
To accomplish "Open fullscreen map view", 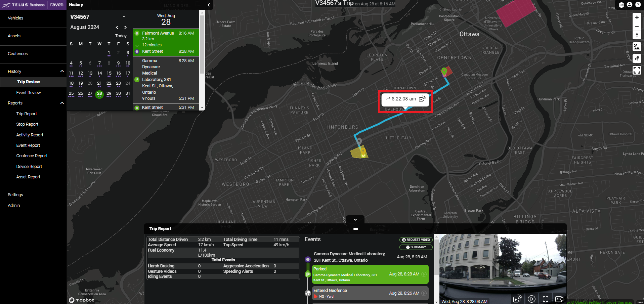I will [x=637, y=70].
